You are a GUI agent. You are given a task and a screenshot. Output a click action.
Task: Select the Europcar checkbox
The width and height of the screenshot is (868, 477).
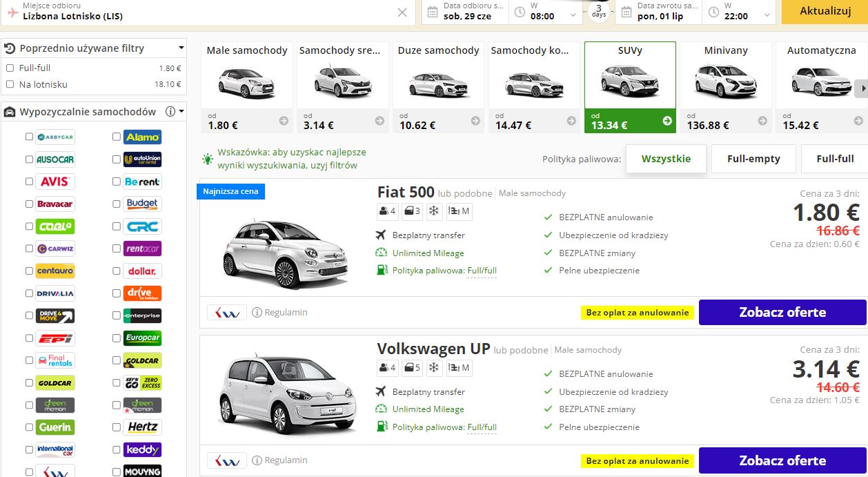(x=117, y=338)
